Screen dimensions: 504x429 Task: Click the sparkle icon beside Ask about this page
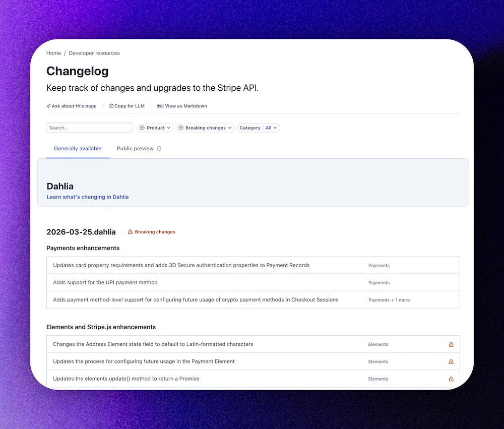pyautogui.click(x=48, y=106)
